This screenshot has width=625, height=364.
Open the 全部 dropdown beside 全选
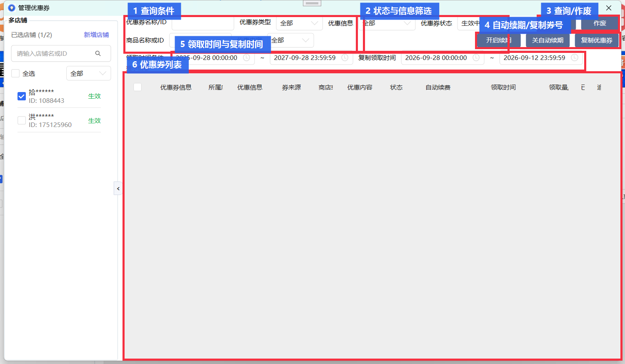pos(88,73)
